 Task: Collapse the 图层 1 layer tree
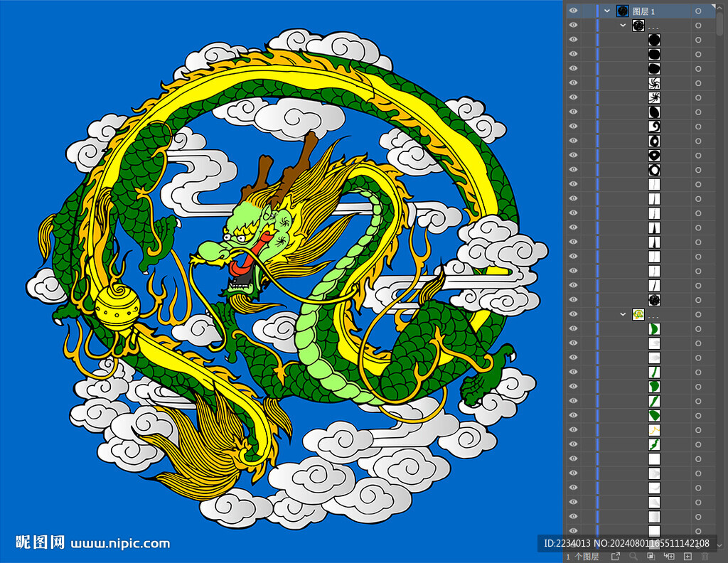coord(607,11)
